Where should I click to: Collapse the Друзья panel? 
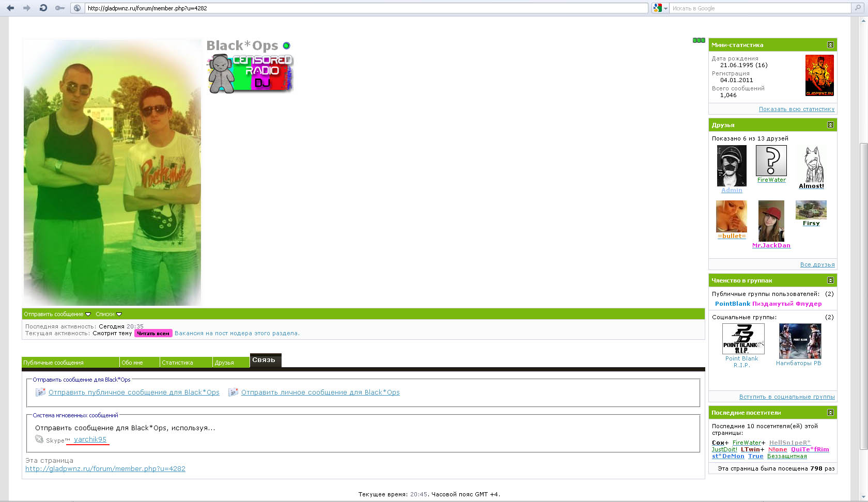pyautogui.click(x=830, y=125)
